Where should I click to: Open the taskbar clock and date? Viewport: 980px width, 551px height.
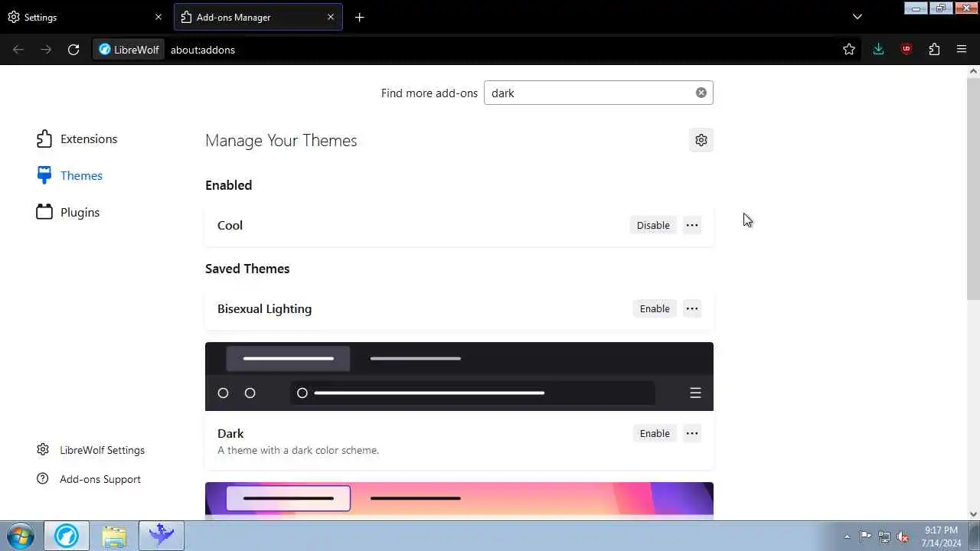[941, 536]
